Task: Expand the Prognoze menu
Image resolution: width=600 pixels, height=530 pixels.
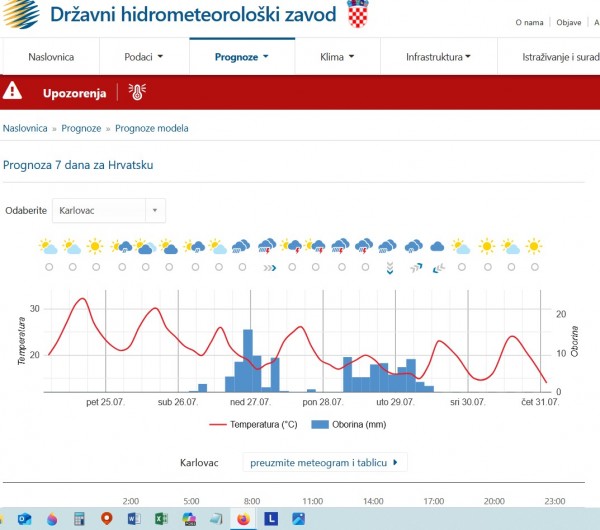Action: pos(242,57)
